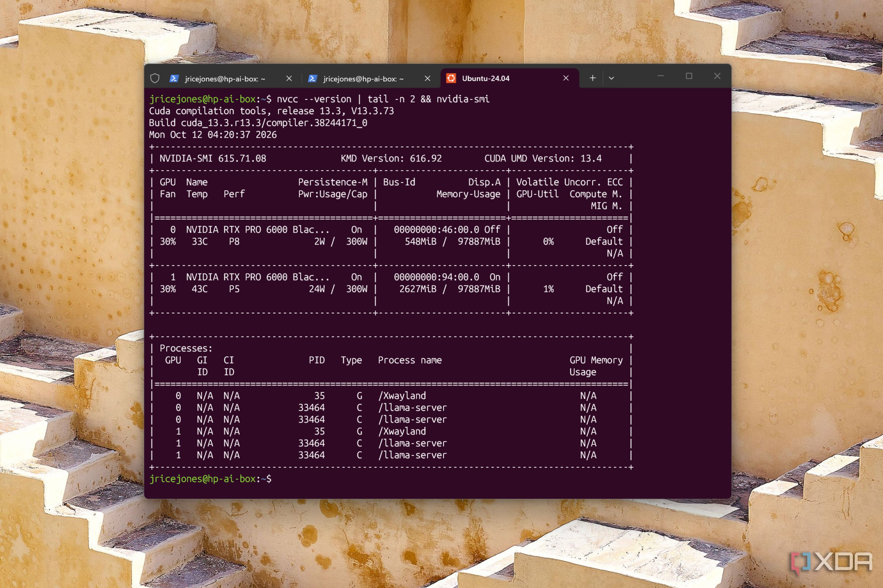This screenshot has width=883, height=588.
Task: Maximize the terminal window
Action: click(689, 76)
